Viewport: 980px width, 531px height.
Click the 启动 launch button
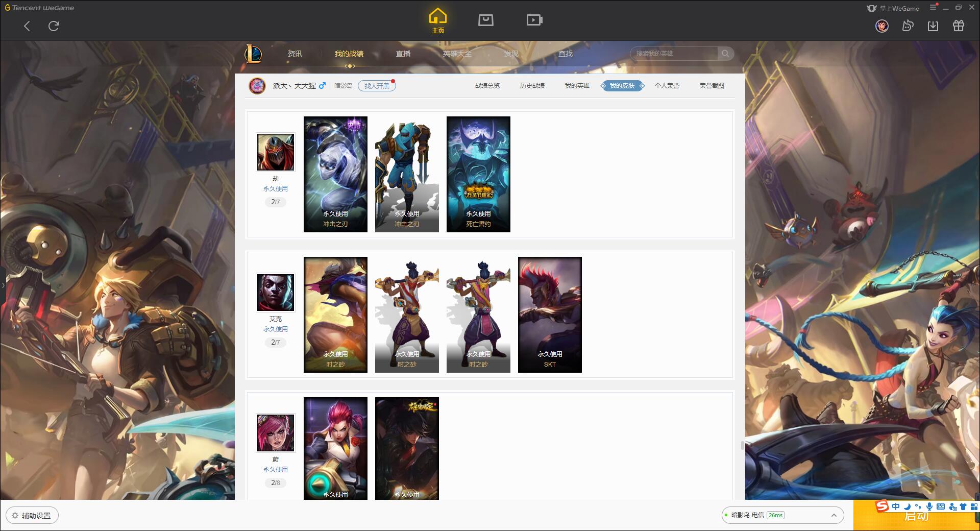point(916,516)
